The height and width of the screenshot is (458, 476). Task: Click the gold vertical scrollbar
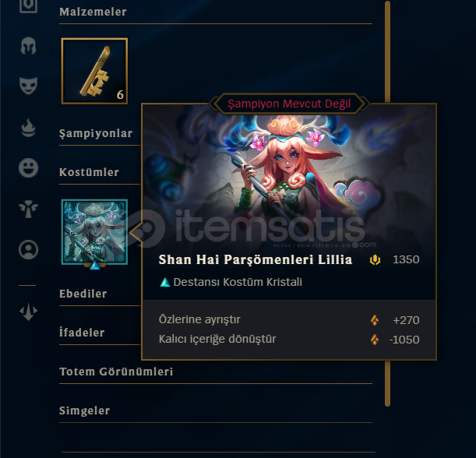pos(387,203)
